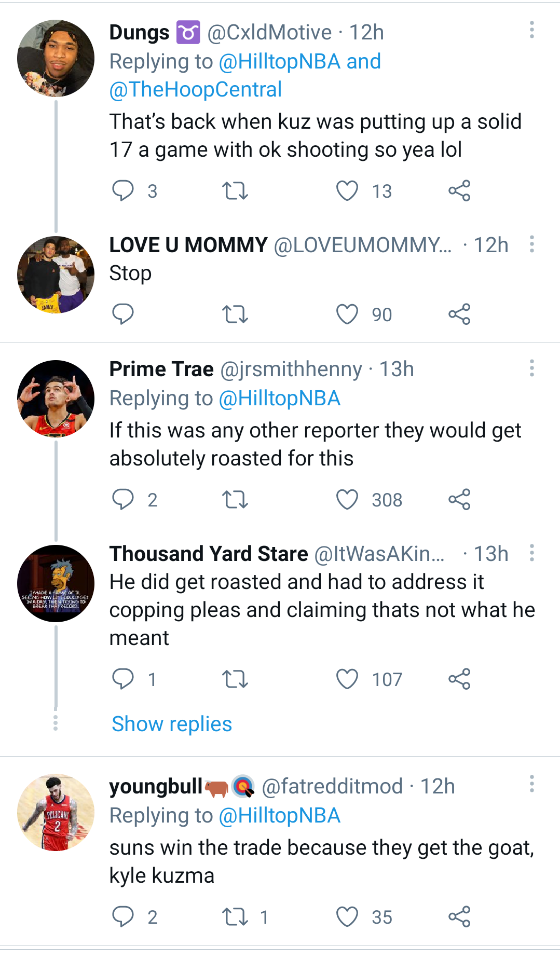The image size is (560, 959).
Task: Toggle retweet on Dungs' tweet
Action: [x=237, y=191]
